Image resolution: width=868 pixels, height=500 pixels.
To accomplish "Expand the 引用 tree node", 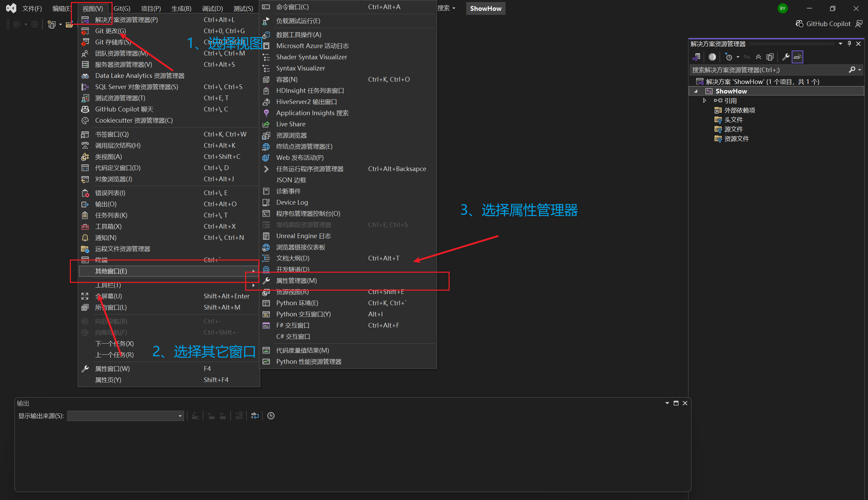I will click(x=705, y=101).
